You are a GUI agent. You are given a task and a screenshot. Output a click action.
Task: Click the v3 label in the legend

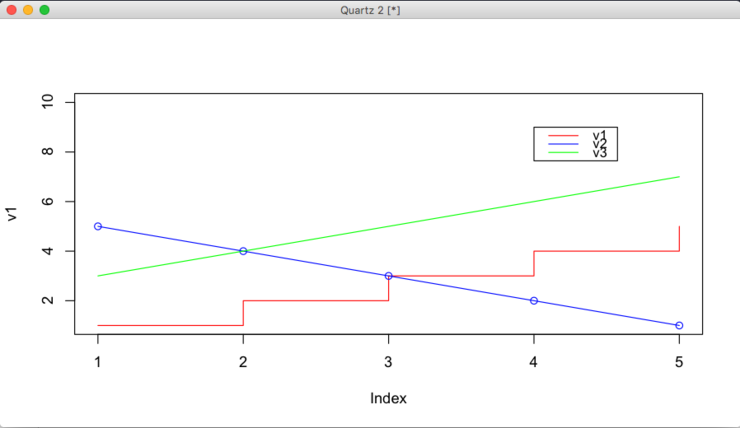point(599,153)
